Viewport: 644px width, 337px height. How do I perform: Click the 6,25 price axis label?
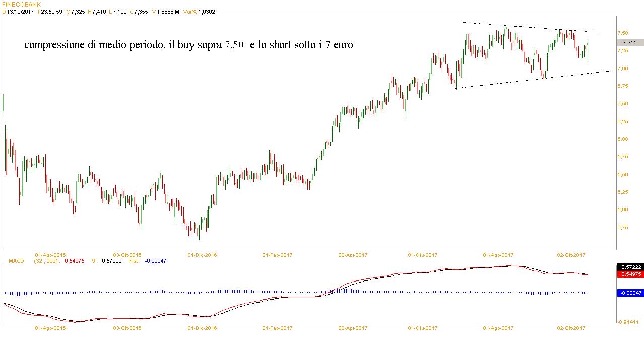[x=623, y=122]
